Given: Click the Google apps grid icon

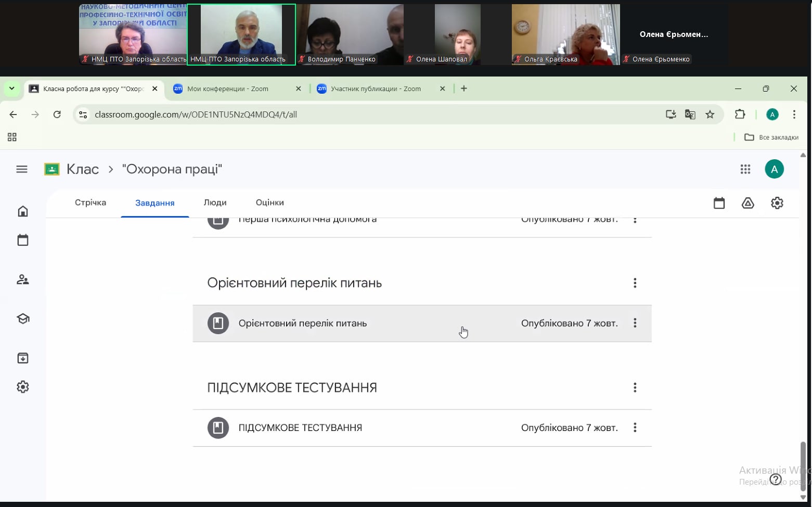Looking at the screenshot, I should pos(745,169).
